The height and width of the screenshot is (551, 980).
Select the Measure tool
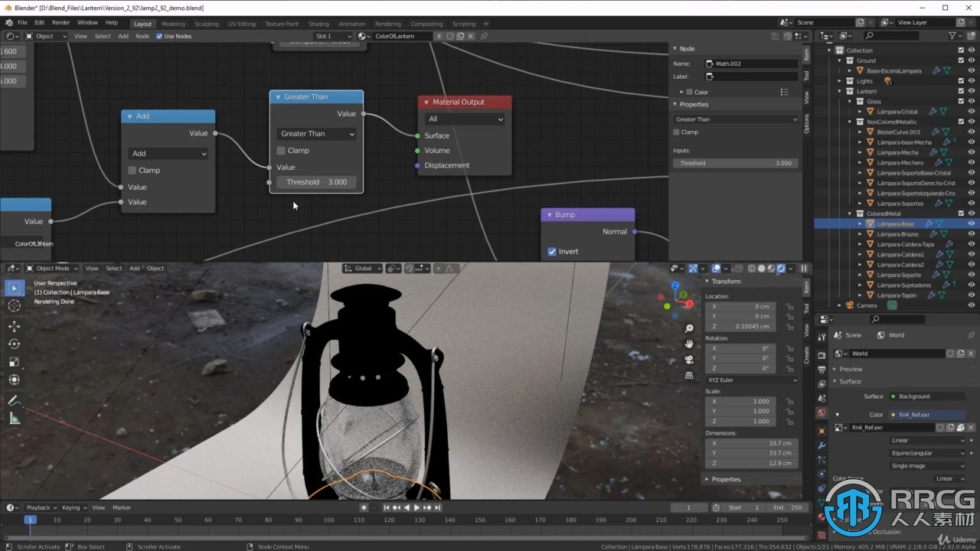point(15,418)
